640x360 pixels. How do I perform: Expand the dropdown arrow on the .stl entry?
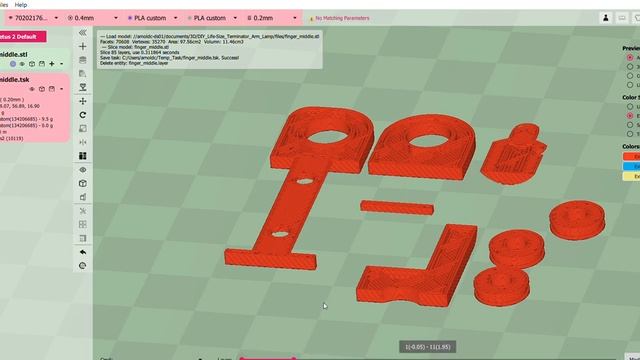click(62, 64)
